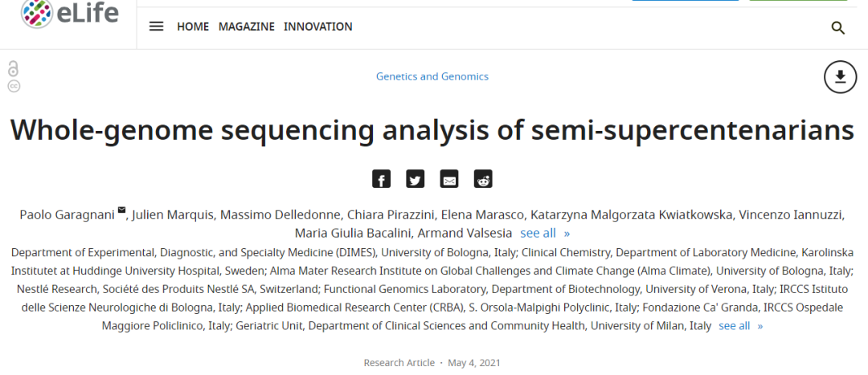Open the INNOVATION menu item
The image size is (868, 375).
point(317,26)
